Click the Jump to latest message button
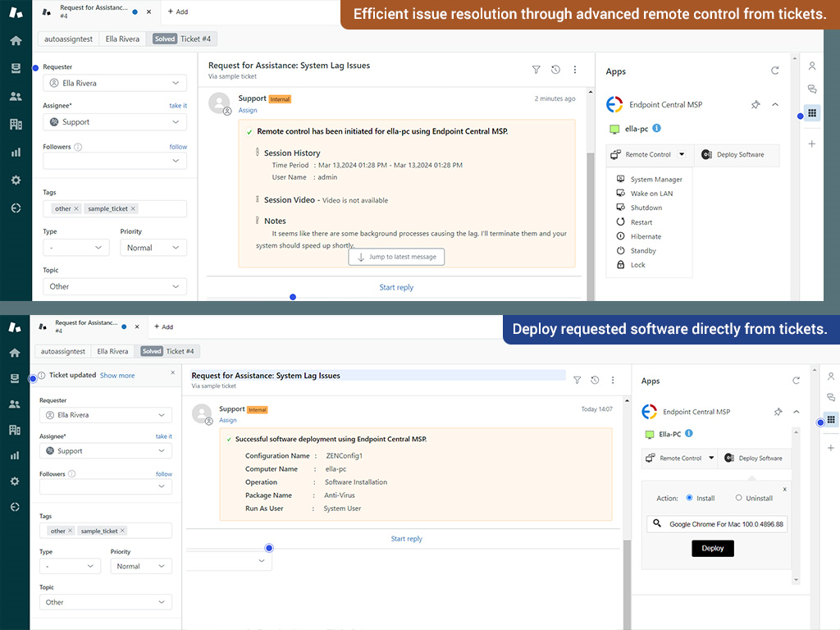Screen dimensions: 840x630 coord(396,257)
